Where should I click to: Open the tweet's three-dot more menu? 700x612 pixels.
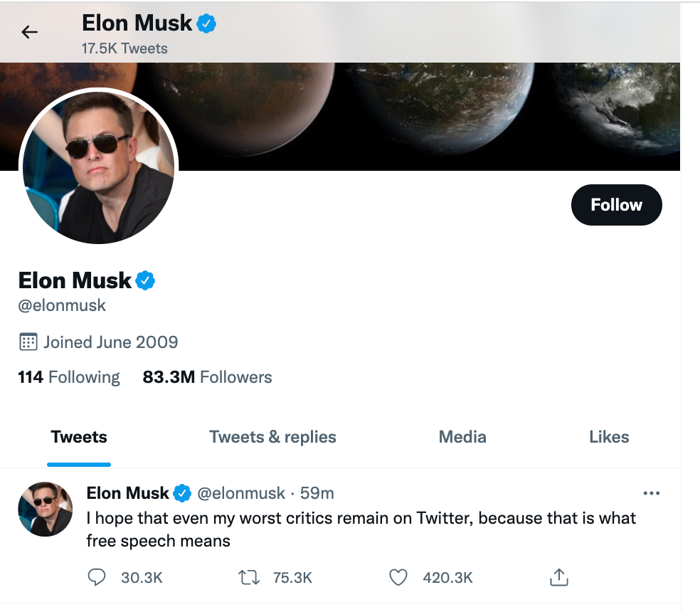[652, 493]
